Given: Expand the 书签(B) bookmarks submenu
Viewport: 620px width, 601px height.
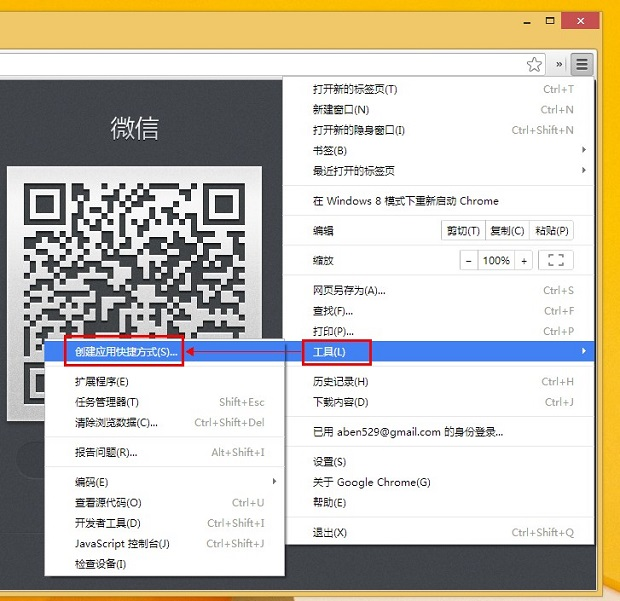Looking at the screenshot, I should coord(440,150).
